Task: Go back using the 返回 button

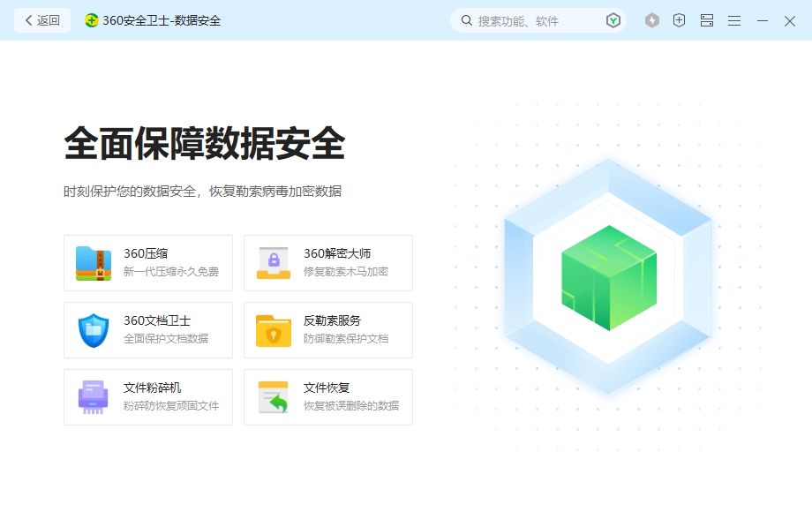Action: click(42, 20)
